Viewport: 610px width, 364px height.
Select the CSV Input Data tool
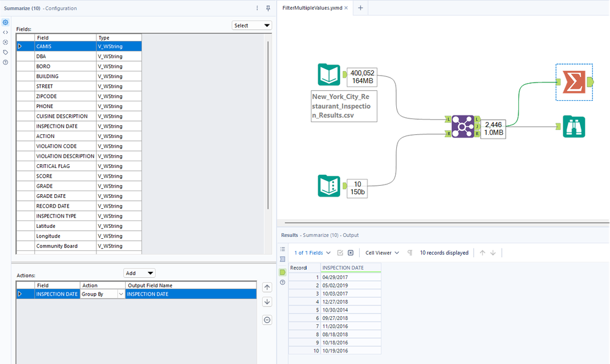pyautogui.click(x=329, y=75)
